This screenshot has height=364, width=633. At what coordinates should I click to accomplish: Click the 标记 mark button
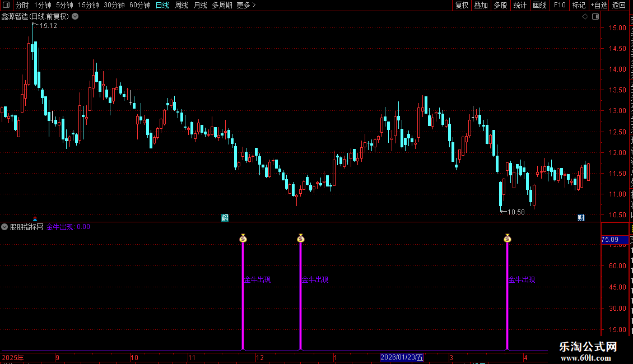point(579,5)
